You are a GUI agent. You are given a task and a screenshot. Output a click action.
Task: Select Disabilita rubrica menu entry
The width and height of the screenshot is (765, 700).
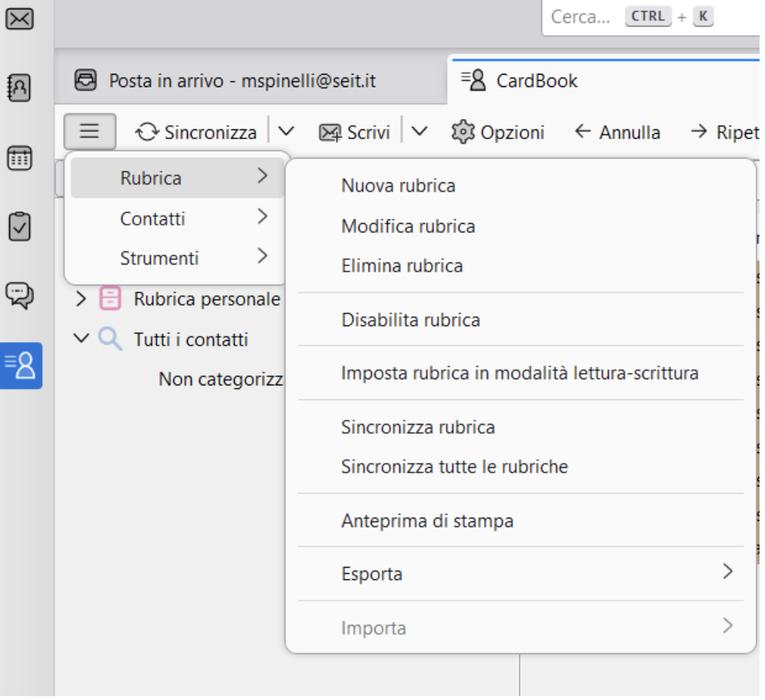(411, 320)
